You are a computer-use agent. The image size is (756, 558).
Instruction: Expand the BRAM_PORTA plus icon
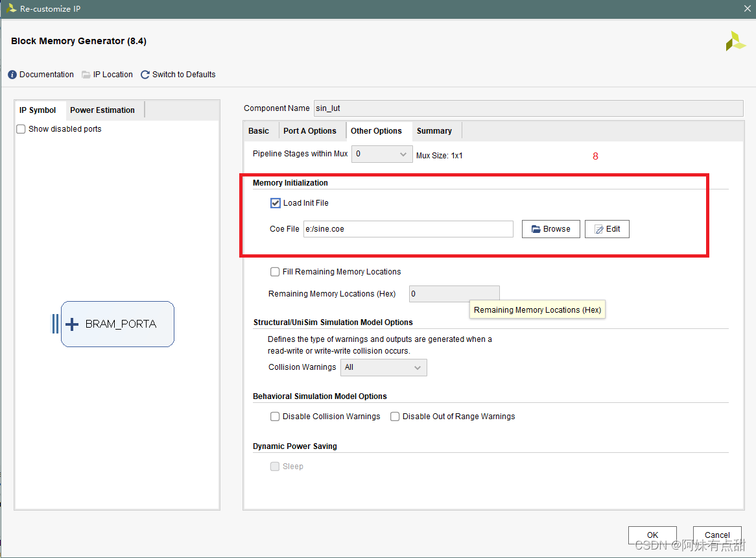[72, 324]
